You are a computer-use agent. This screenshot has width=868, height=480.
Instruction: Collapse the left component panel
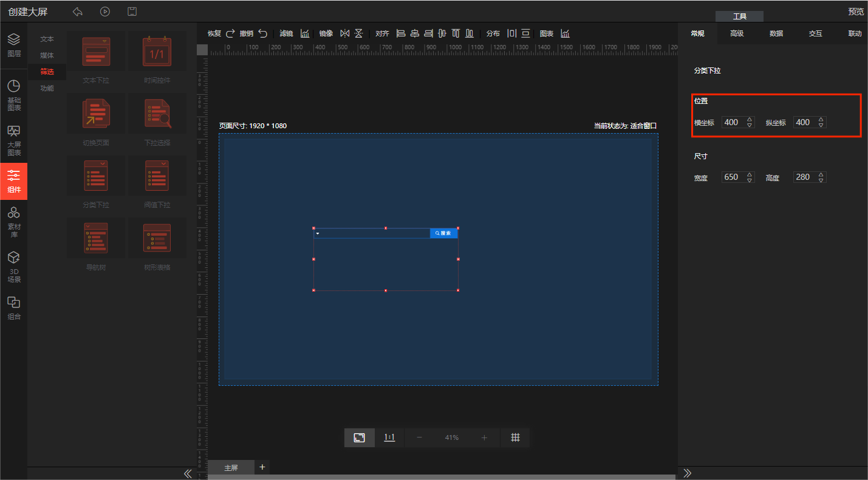tap(188, 473)
